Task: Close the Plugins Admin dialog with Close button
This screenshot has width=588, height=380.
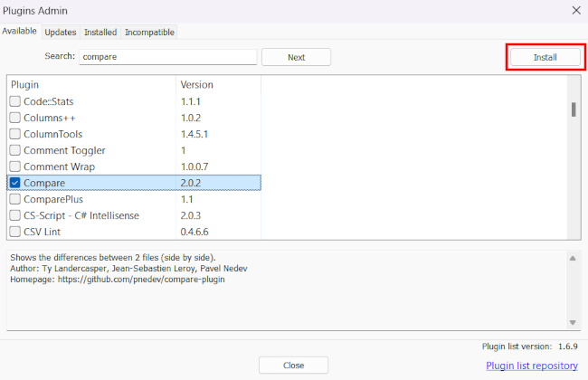Action: tap(293, 366)
